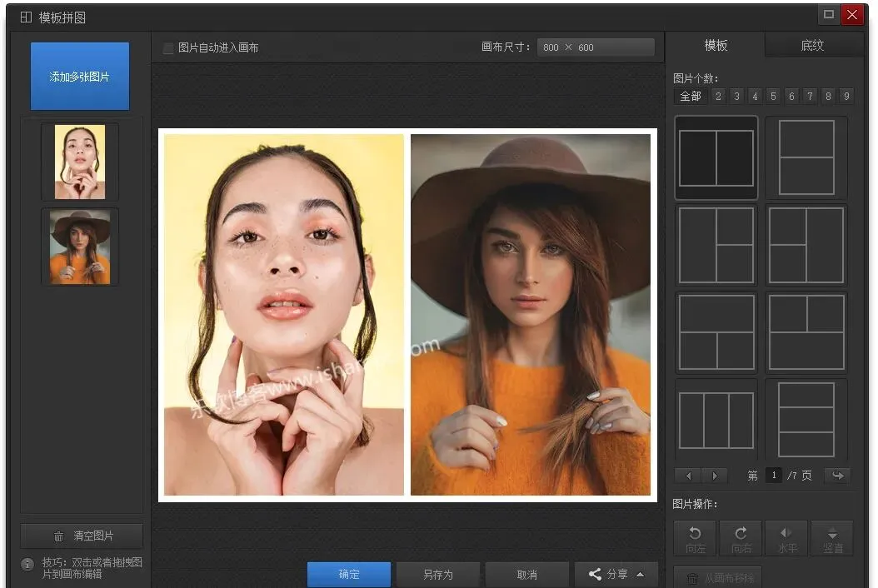Select 全部 picture count filter
This screenshot has height=588, width=878.
691,97
